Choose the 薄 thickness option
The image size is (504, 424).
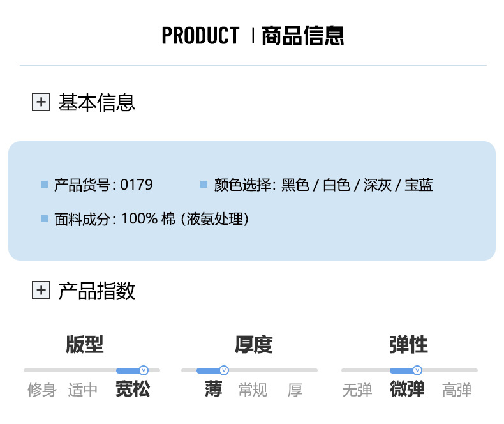point(213,389)
